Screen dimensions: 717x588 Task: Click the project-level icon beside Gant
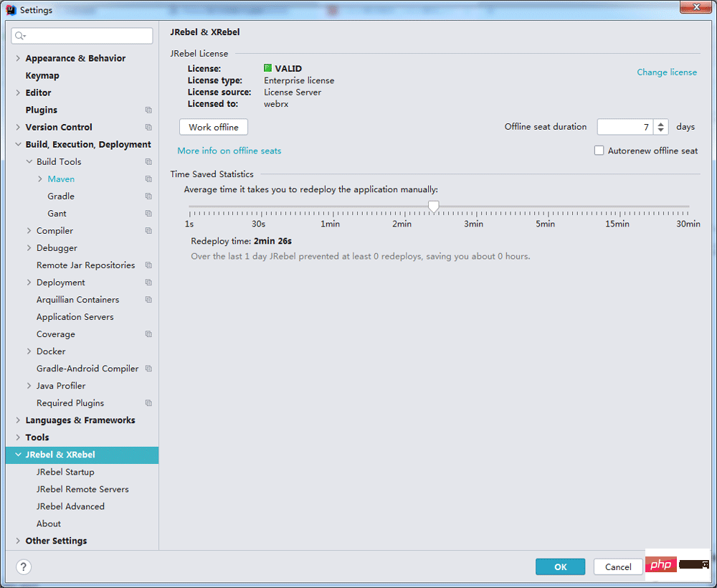148,214
